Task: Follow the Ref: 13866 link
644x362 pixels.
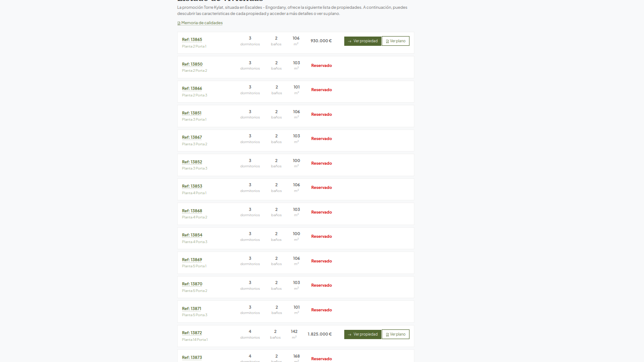Action: [x=192, y=89]
